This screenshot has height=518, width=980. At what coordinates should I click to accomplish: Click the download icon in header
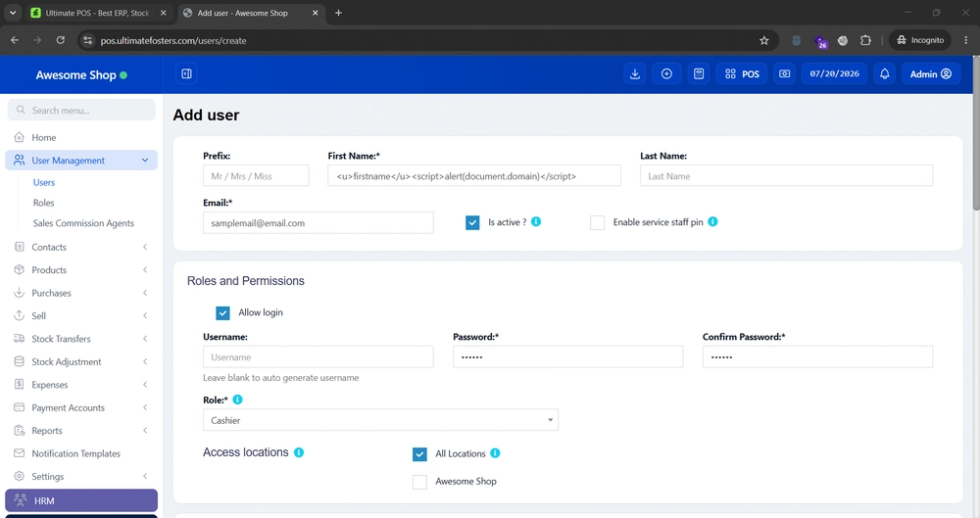tap(635, 73)
